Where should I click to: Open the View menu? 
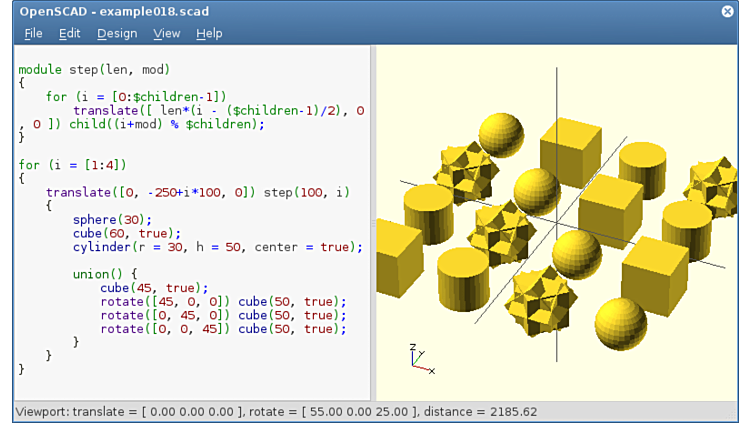(x=167, y=33)
